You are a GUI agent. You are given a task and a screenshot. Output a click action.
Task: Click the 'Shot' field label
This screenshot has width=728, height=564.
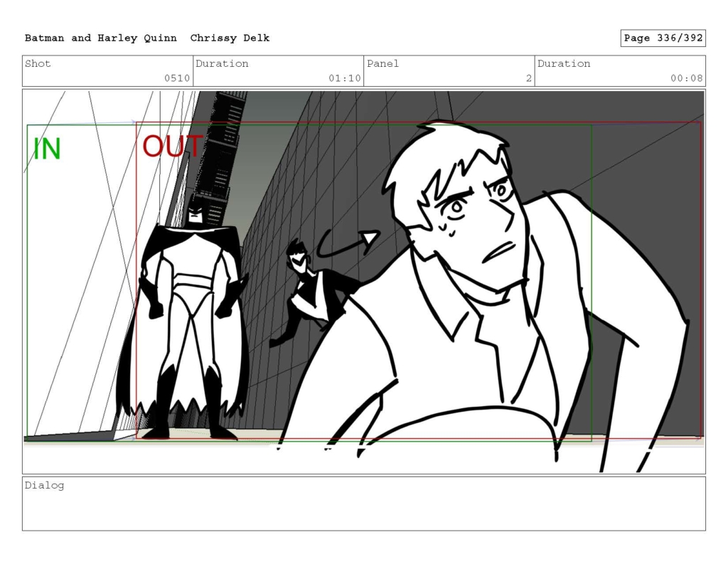[x=38, y=63]
